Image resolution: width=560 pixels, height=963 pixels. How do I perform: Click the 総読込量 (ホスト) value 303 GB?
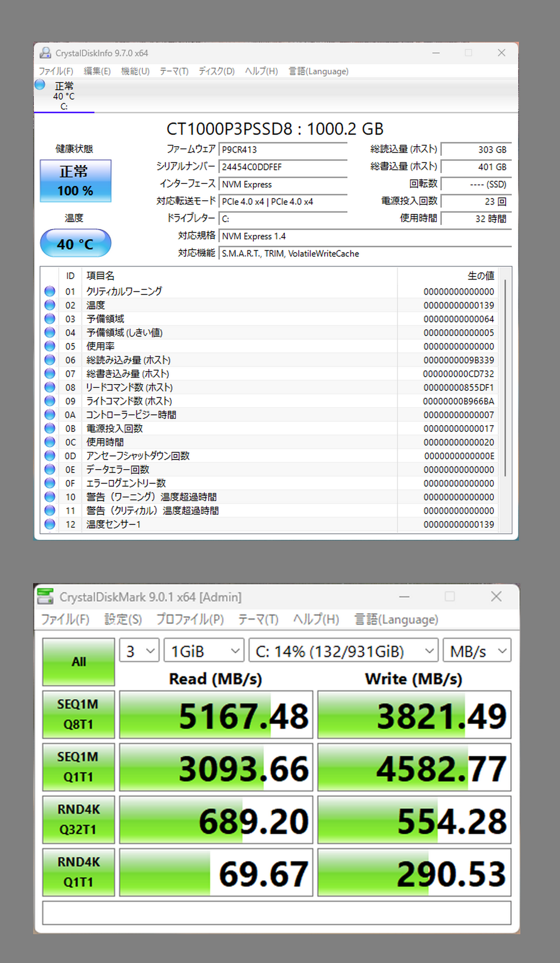click(476, 150)
